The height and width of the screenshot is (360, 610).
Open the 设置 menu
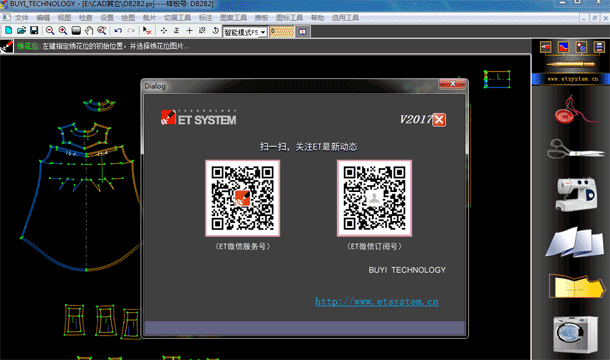coord(107,18)
